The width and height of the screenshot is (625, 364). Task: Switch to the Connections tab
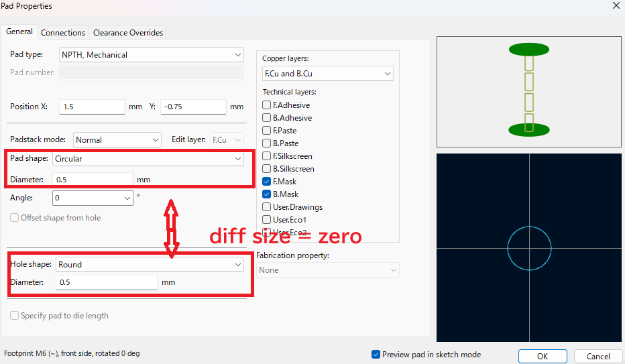tap(63, 33)
